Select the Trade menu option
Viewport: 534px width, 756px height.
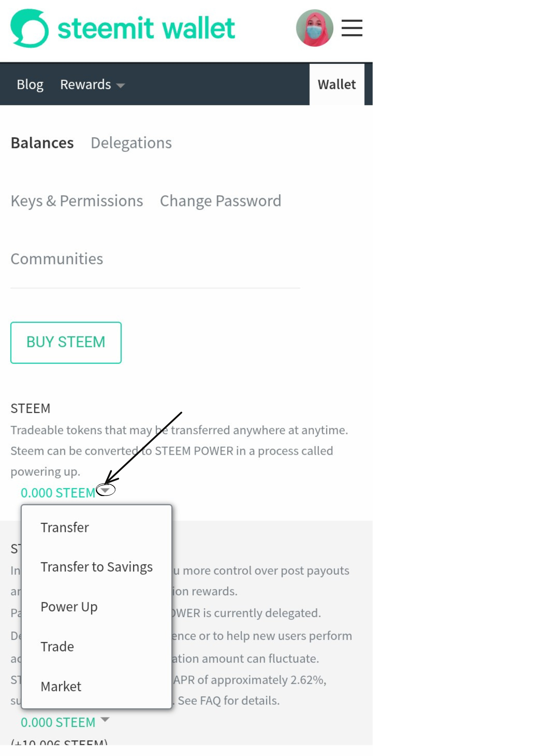[x=57, y=647]
